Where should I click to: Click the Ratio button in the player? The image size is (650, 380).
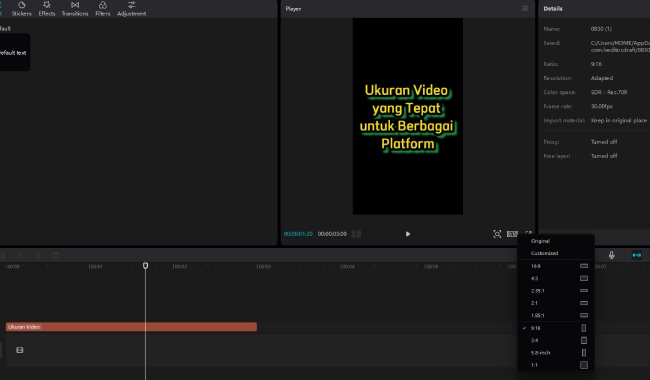click(x=512, y=234)
